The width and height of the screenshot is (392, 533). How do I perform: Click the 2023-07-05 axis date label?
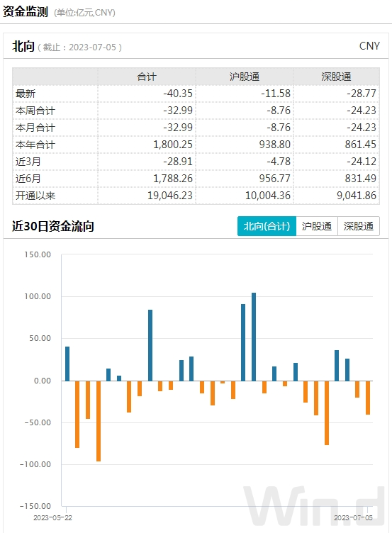pyautogui.click(x=353, y=517)
